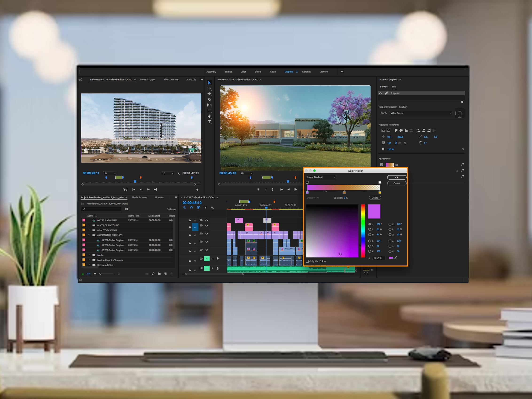Delete the selected gradient stop

(375, 198)
